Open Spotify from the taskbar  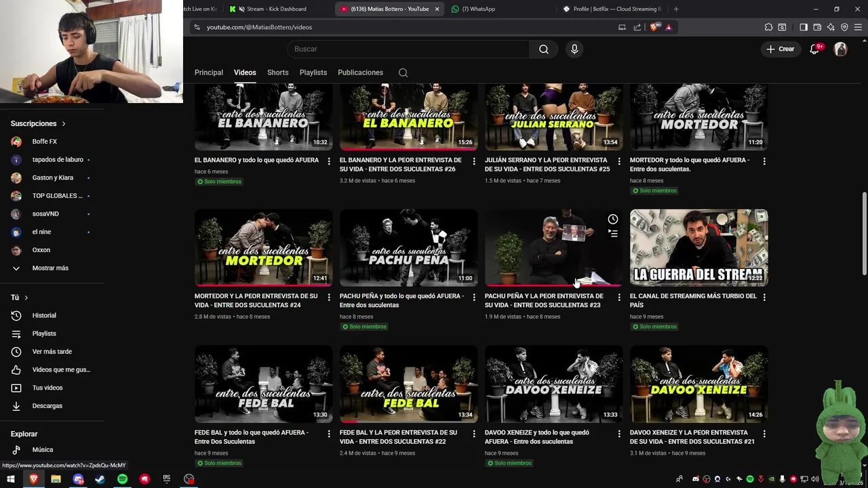pyautogui.click(x=122, y=479)
